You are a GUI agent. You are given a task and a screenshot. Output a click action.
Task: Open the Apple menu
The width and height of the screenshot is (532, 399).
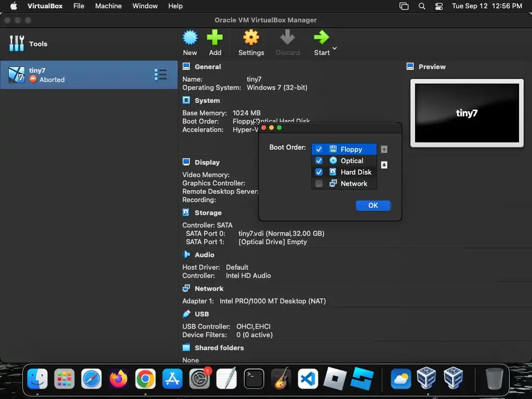pos(14,6)
